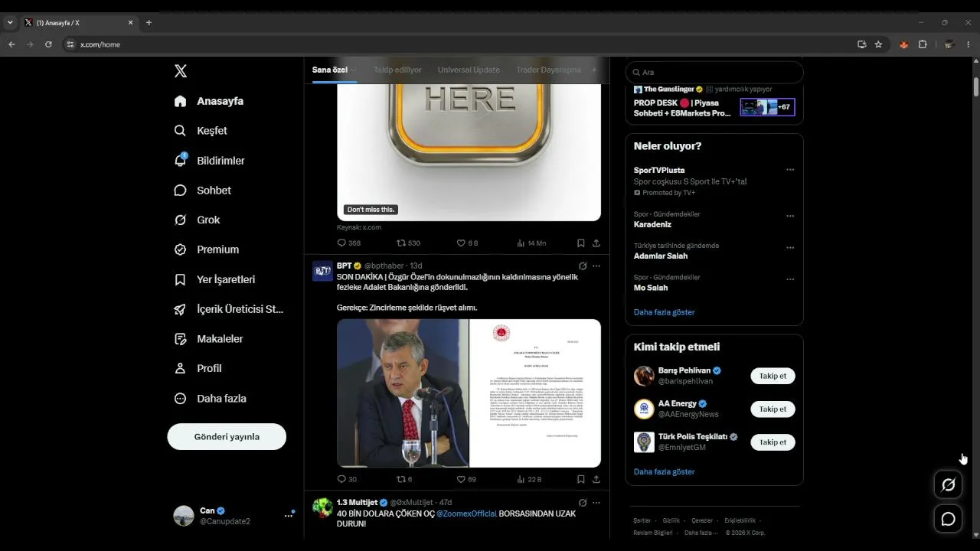Screen dimensions: 980x551
Task: Repost the BPT post with 6 reposts
Action: click(400, 479)
